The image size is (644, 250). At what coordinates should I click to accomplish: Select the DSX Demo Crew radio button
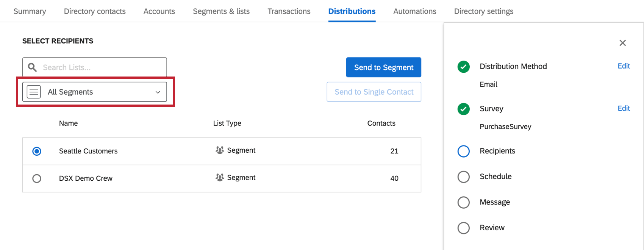(x=37, y=178)
